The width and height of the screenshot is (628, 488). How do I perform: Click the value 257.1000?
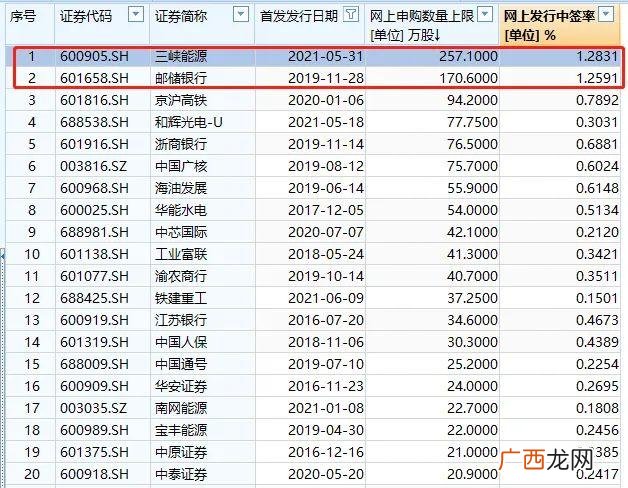coord(468,56)
